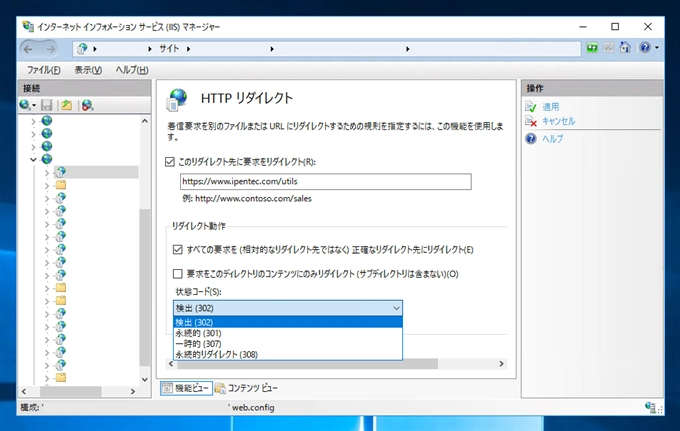Open the 表示(V) menu
Screen dimensions: 680x431
[88, 70]
